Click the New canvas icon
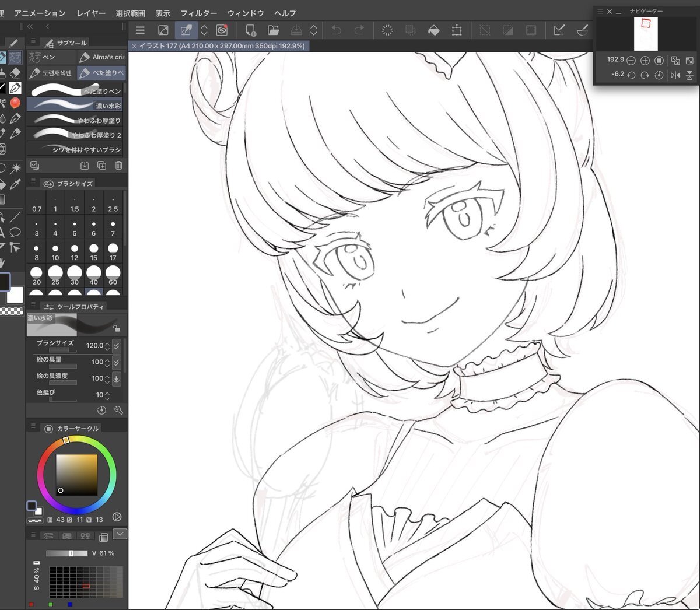 (x=250, y=30)
